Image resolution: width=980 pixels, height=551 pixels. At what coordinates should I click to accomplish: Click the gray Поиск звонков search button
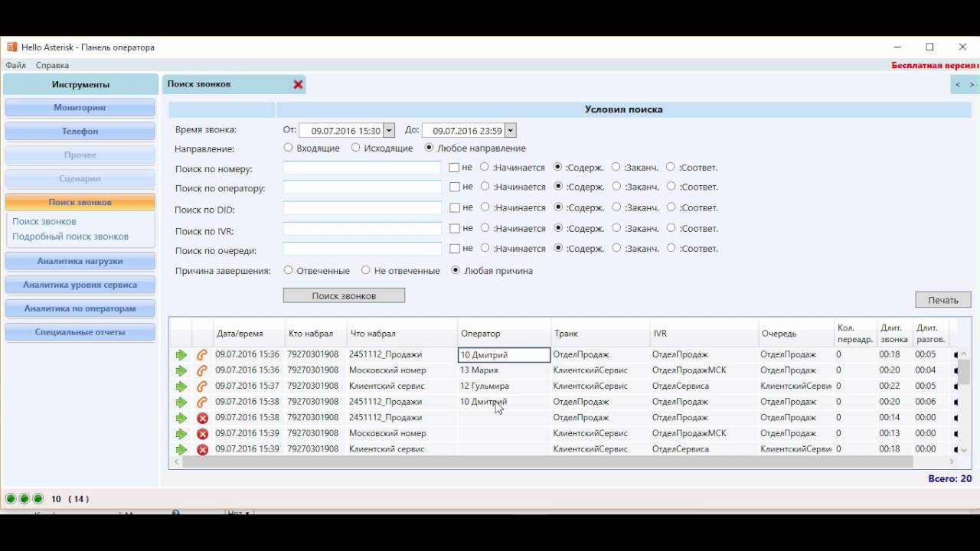point(344,295)
